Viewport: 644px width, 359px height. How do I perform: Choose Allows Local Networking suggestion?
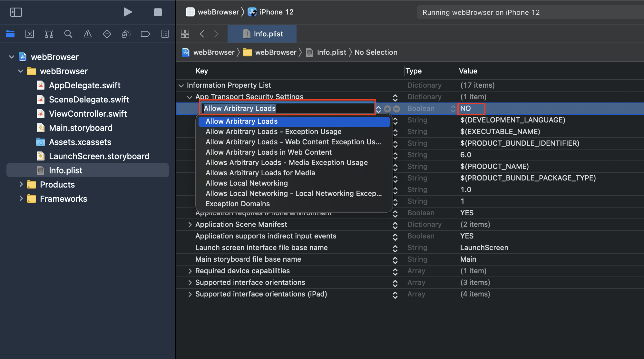(294, 183)
